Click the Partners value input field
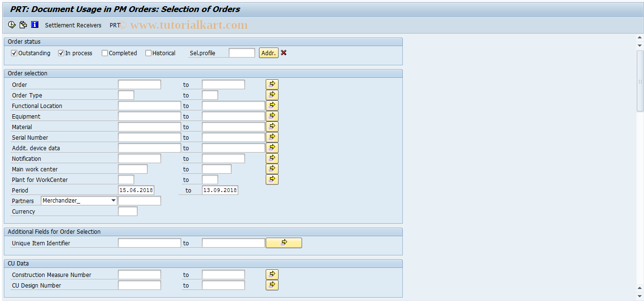 pos(140,201)
